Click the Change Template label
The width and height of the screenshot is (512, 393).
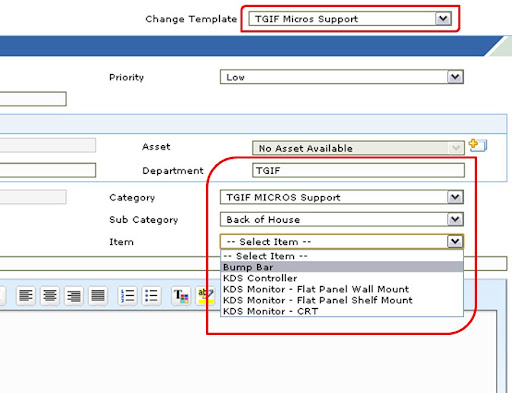click(x=191, y=19)
